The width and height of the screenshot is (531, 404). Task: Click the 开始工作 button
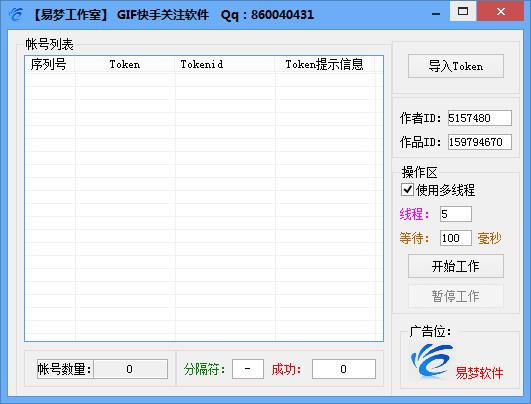pos(455,266)
